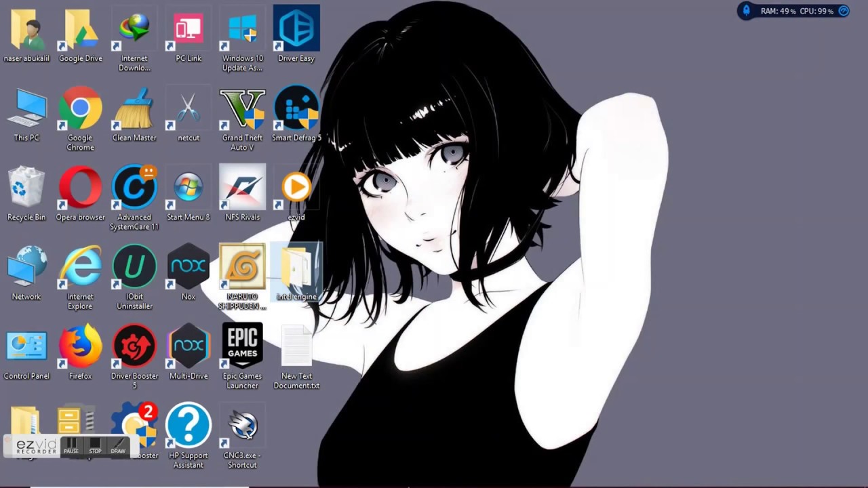Click the CPU: 99% readout

coord(817,12)
